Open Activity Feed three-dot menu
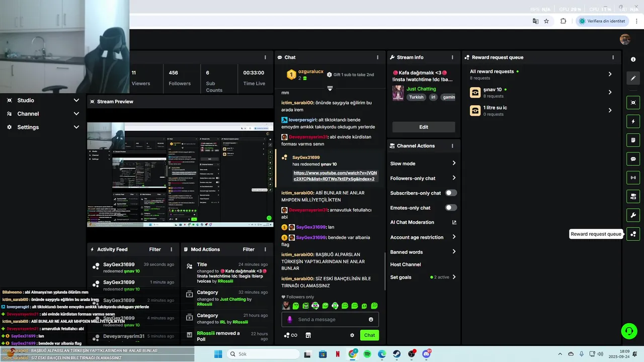This screenshot has height=362, width=644. pos(171,249)
